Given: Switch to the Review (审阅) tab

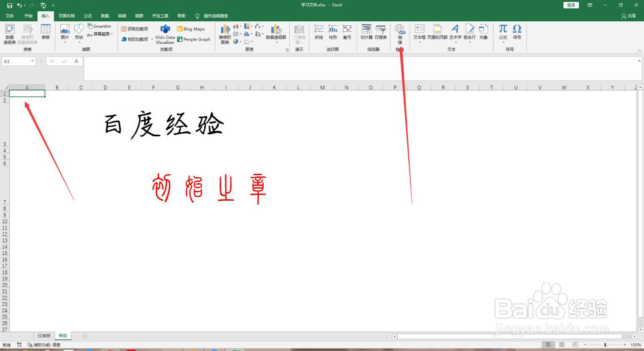Looking at the screenshot, I should pyautogui.click(x=122, y=16).
